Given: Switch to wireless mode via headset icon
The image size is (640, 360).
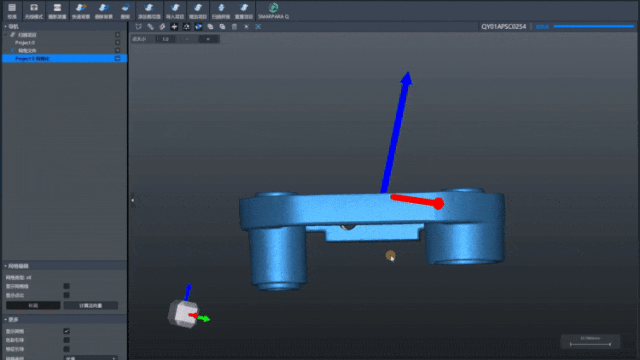Looking at the screenshot, I should click(x=34, y=8).
